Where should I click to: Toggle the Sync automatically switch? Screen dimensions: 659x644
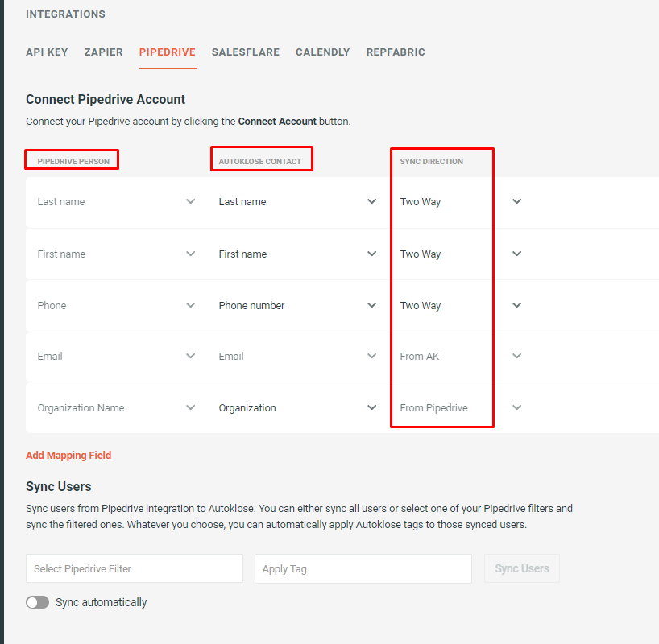point(37,602)
